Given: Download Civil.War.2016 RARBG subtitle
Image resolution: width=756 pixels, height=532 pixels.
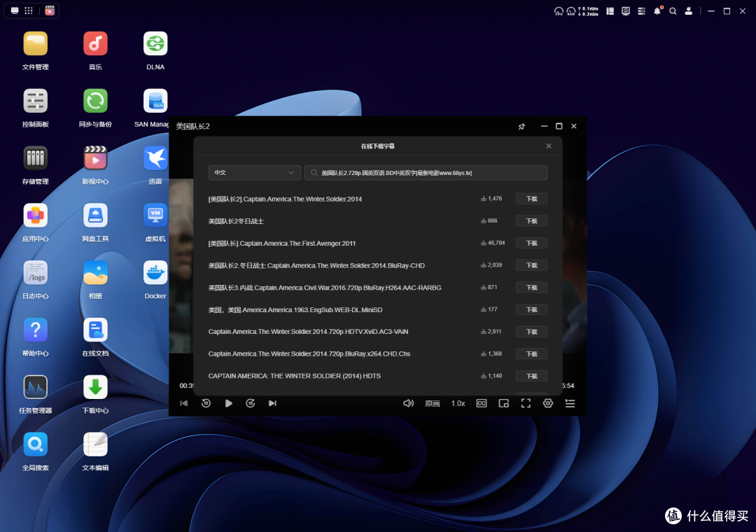Looking at the screenshot, I should (531, 288).
